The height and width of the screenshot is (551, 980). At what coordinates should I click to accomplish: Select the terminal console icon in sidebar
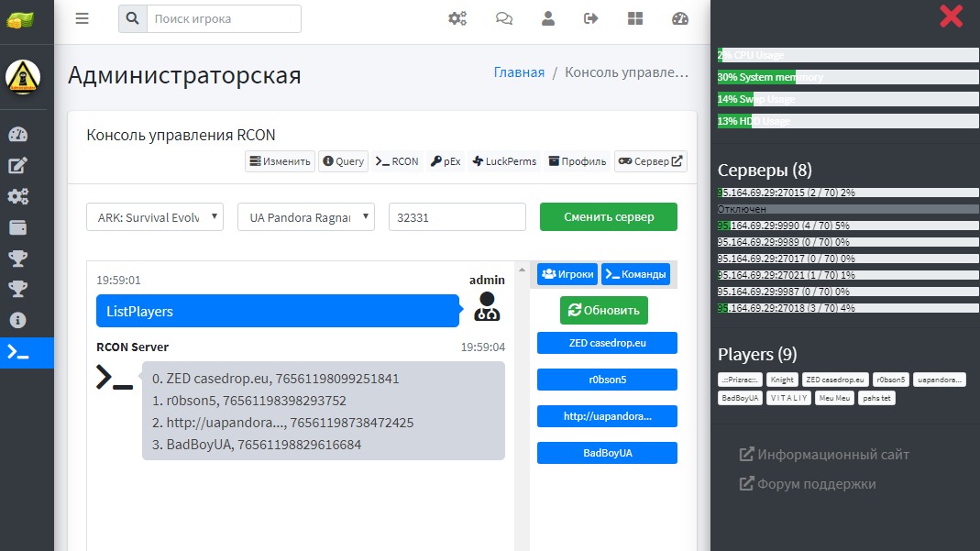[x=17, y=352]
